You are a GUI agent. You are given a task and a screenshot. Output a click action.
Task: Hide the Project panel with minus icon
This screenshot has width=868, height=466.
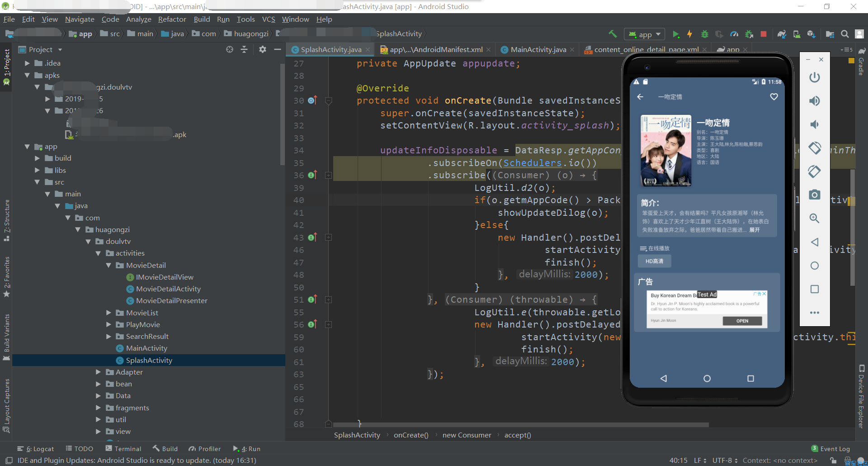pos(278,49)
